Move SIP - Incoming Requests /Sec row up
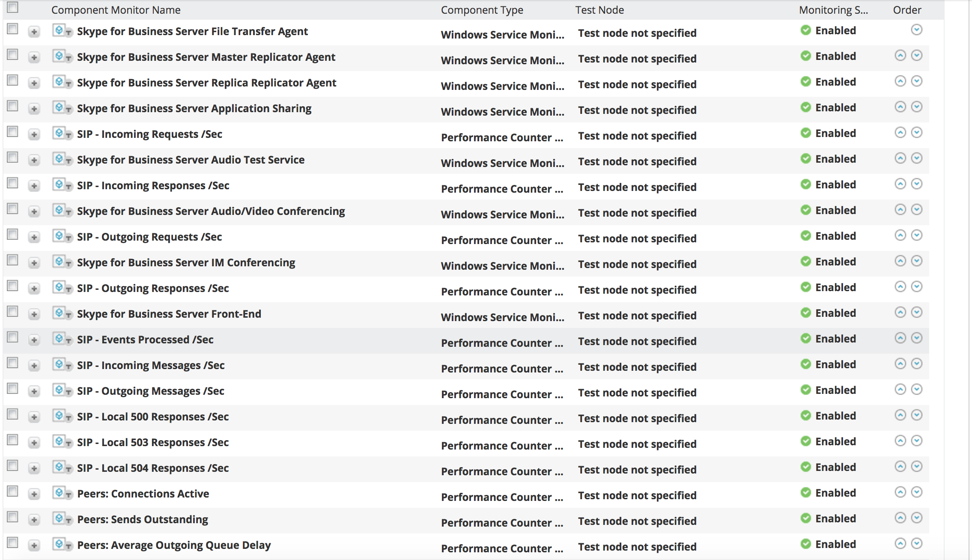The image size is (972, 560). point(900,133)
